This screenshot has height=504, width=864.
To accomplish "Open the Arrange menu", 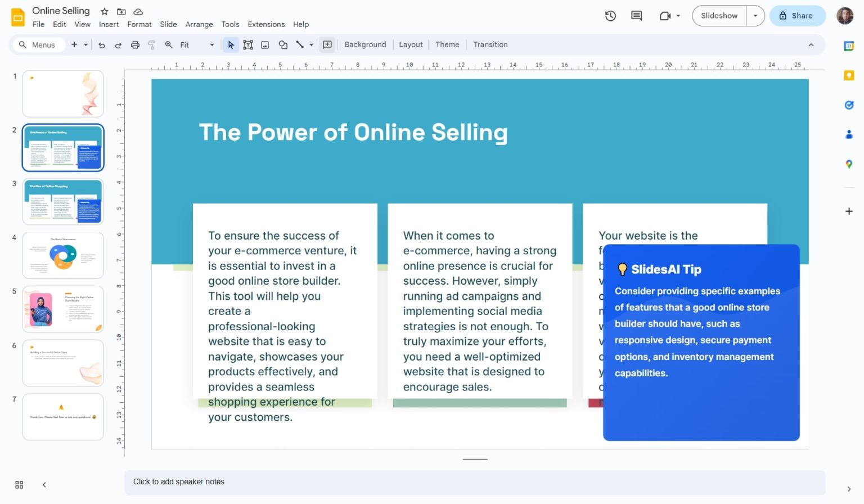I will coord(199,24).
